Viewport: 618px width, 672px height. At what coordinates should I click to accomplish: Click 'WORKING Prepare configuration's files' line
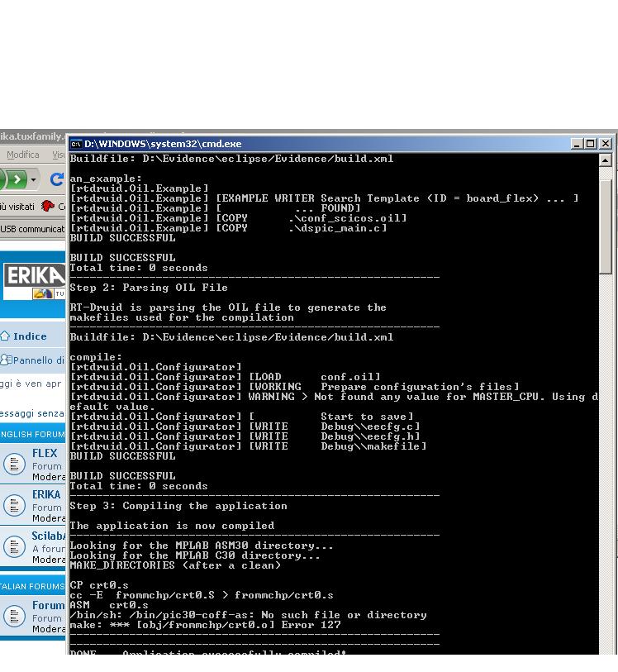(x=294, y=387)
